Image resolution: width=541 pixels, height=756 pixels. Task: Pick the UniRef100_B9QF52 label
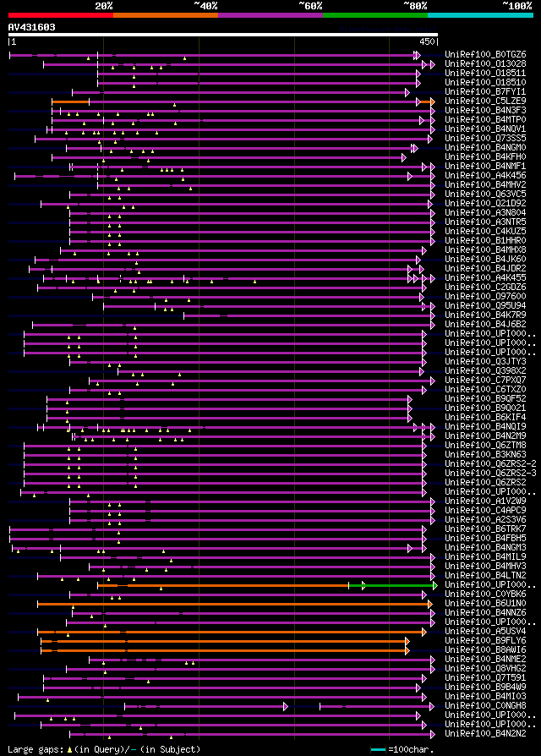[x=485, y=399]
